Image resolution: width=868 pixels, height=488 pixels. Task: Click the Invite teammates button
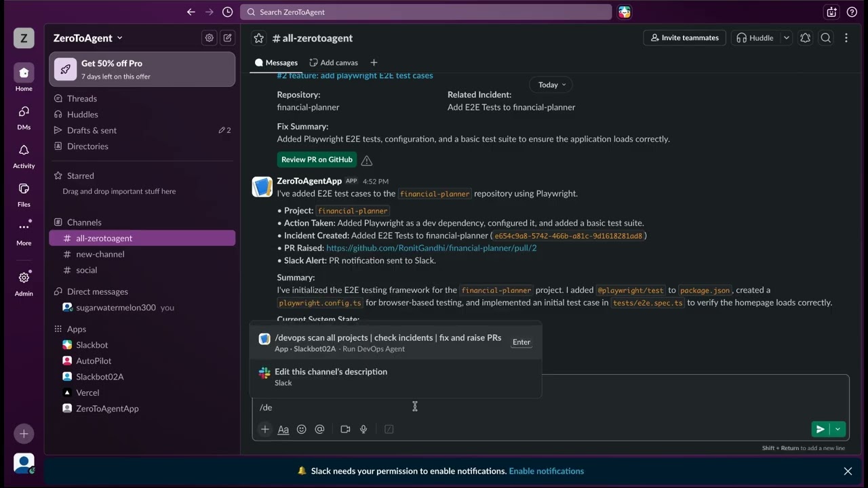684,38
